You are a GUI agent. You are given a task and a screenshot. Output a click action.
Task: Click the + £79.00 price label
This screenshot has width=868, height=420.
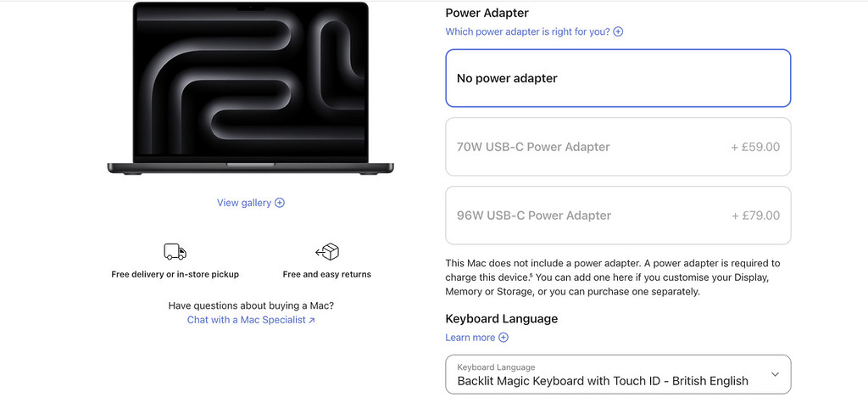tap(755, 216)
